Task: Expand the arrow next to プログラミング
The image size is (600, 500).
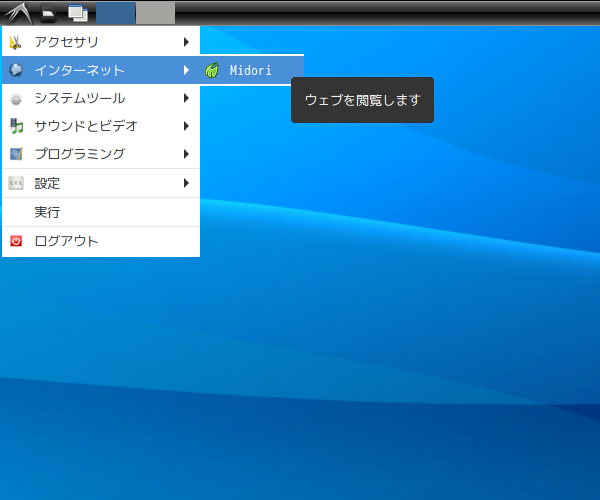Action: coord(186,154)
